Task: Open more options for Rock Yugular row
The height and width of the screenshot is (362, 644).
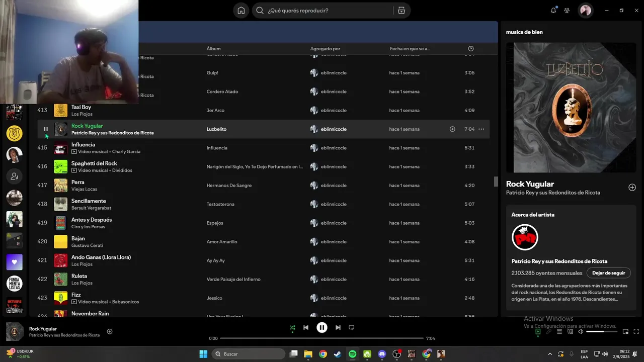Action: [x=481, y=129]
